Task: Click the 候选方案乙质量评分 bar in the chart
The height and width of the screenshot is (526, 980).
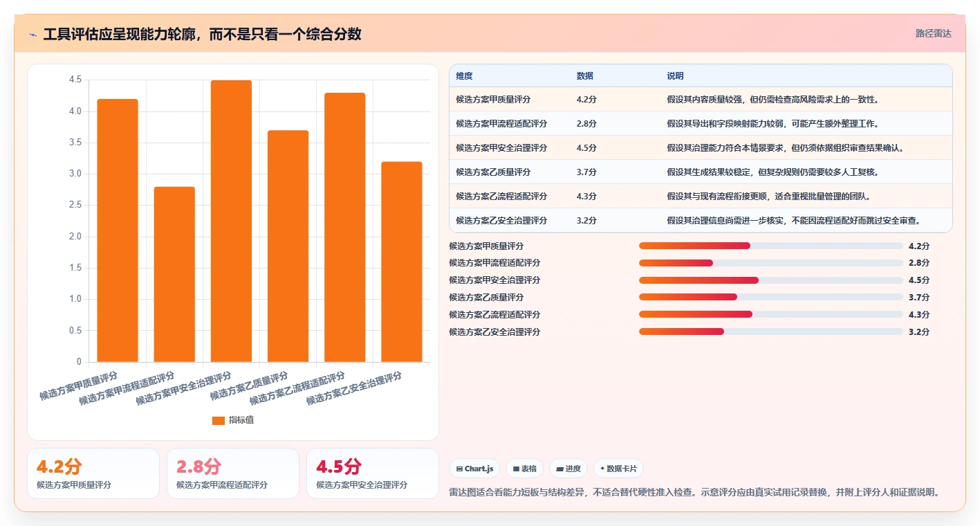Action: coord(288,246)
